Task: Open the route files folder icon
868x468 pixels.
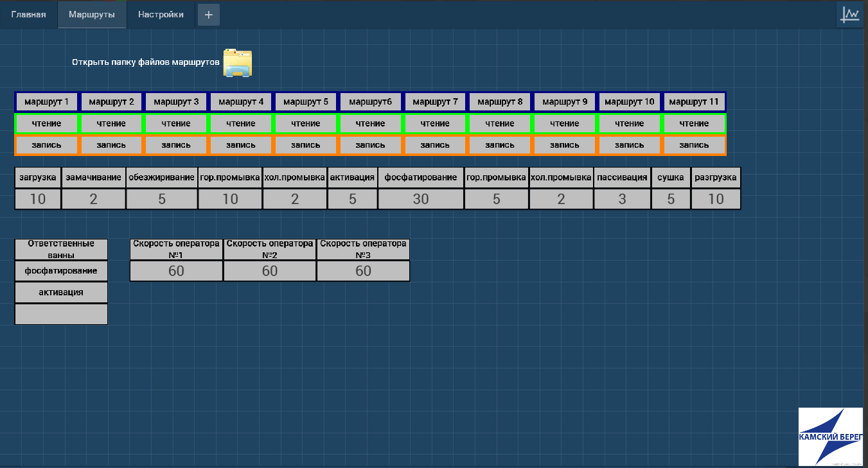Action: click(x=238, y=63)
